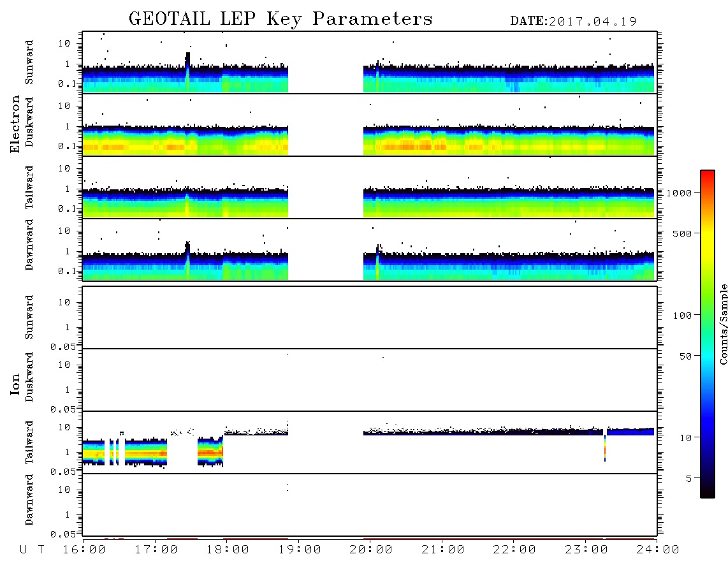Click the Electron Dawnward panel label
Image resolution: width=728 pixels, height=561 pixels.
[x=29, y=245]
